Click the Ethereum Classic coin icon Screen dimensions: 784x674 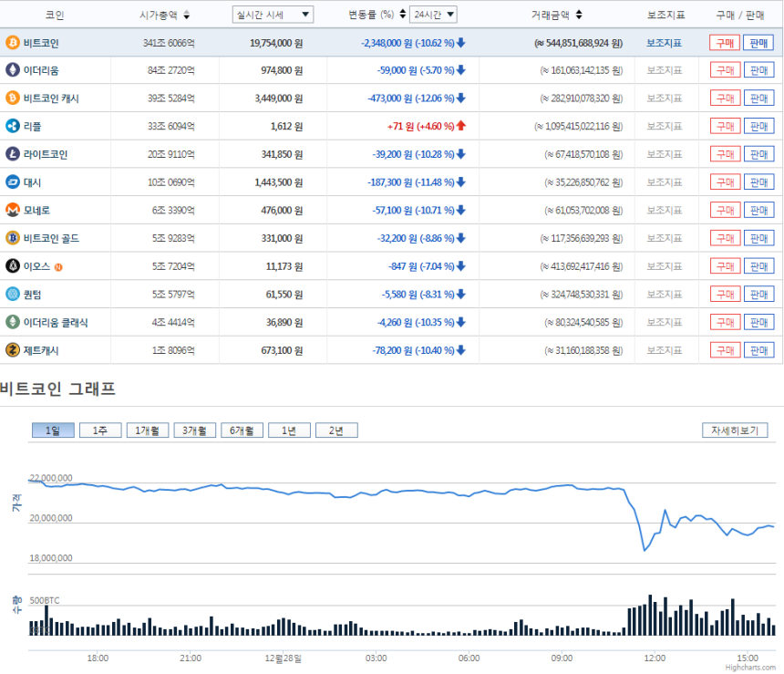point(13,322)
